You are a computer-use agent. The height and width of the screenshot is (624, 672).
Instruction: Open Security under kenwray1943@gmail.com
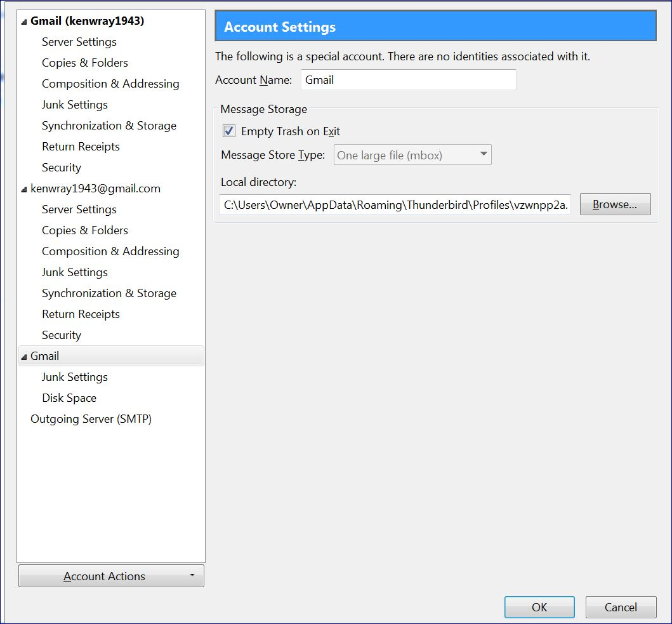tap(62, 335)
